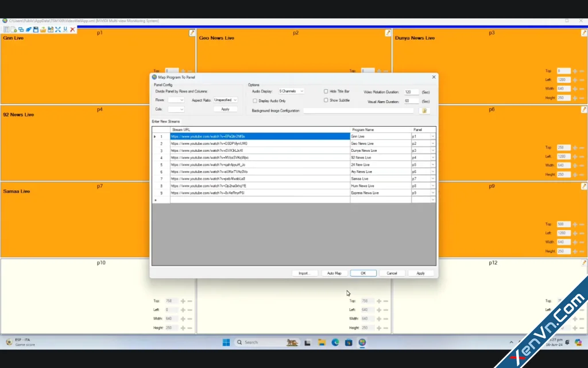Click the plus icon beside Left in panel p11
Image resolution: width=588 pixels, height=368 pixels.
[379, 310]
